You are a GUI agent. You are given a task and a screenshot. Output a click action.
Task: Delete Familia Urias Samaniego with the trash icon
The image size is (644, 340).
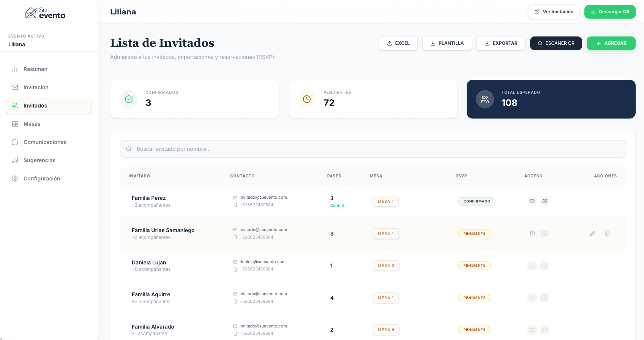click(607, 234)
